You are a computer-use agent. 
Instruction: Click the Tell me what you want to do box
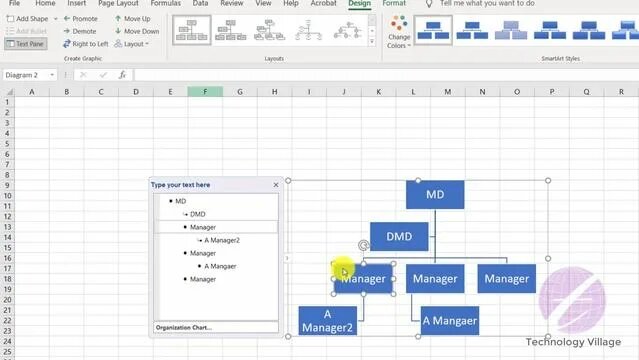pyautogui.click(x=487, y=3)
